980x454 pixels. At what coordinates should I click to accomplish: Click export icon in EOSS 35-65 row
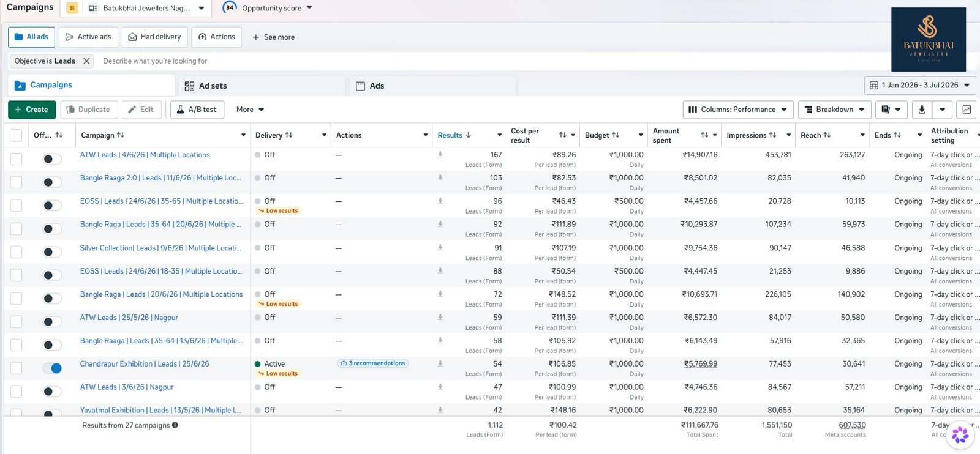point(440,201)
